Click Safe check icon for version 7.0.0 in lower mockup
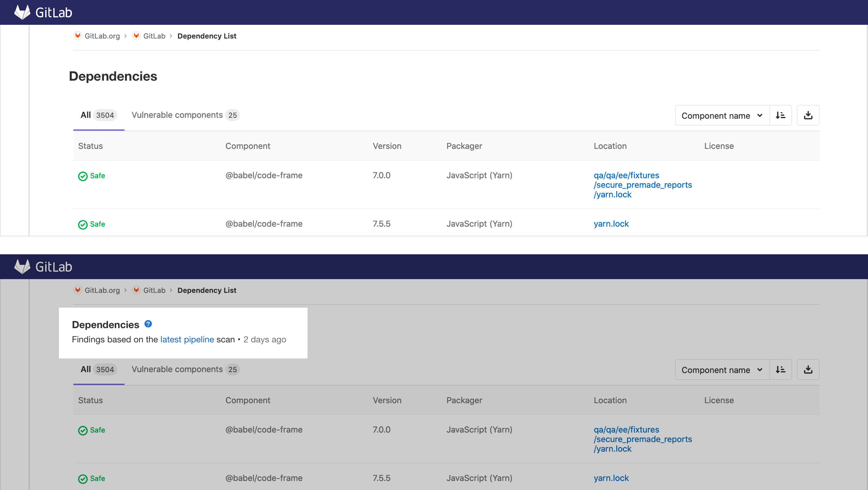 (x=83, y=431)
